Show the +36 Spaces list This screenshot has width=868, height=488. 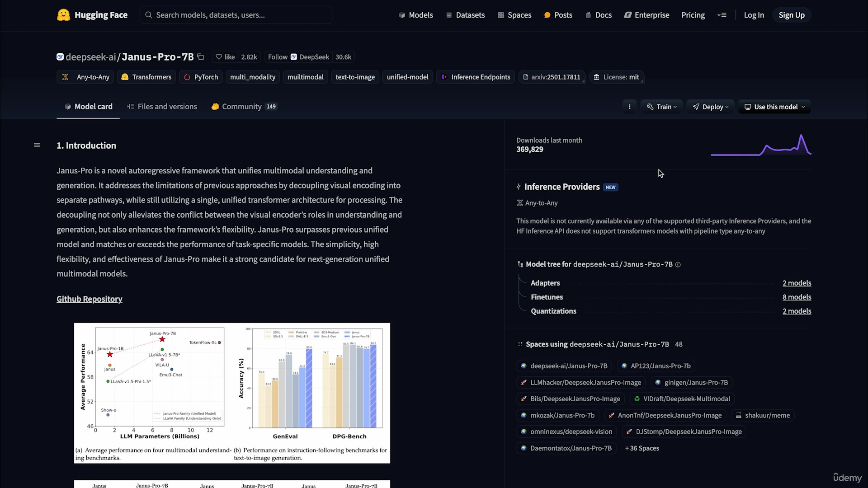click(x=642, y=448)
